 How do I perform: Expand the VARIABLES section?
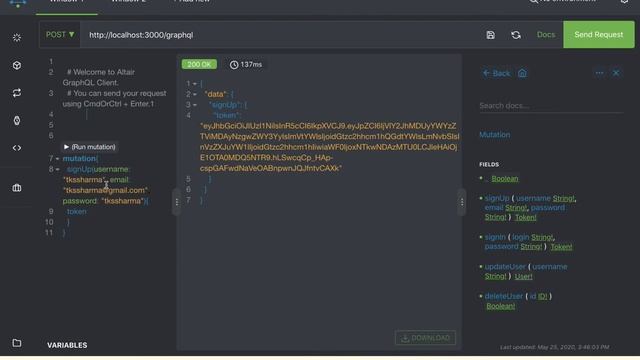coord(67,345)
